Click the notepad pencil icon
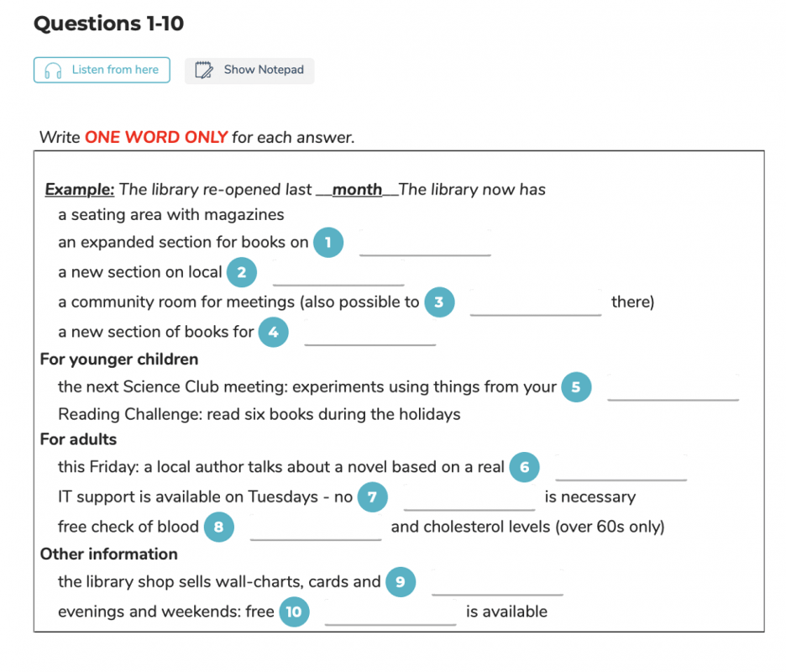 click(x=203, y=70)
